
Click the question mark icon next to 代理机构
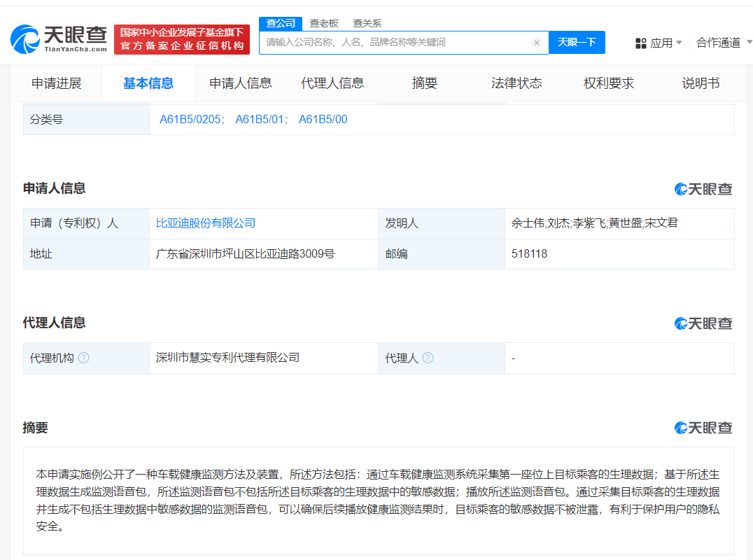pos(84,358)
